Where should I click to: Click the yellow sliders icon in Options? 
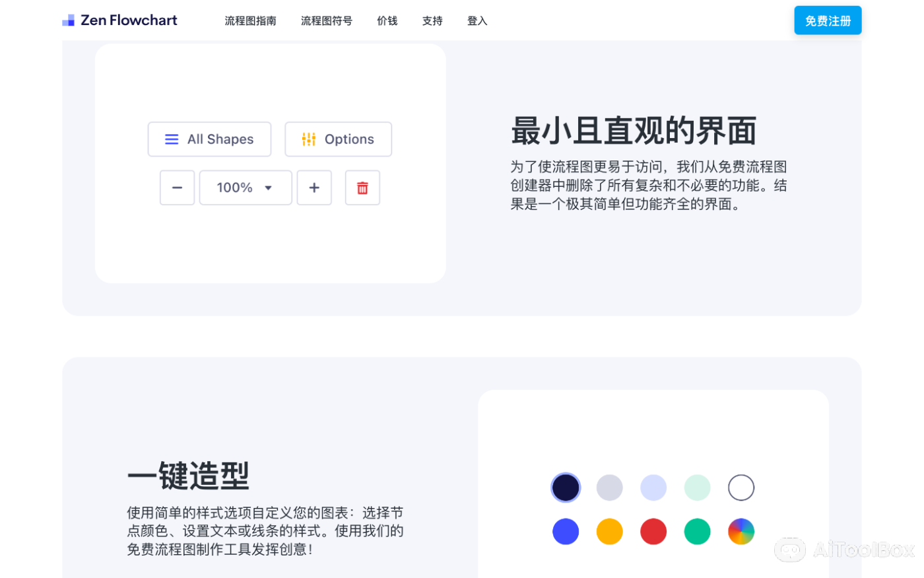(x=309, y=139)
